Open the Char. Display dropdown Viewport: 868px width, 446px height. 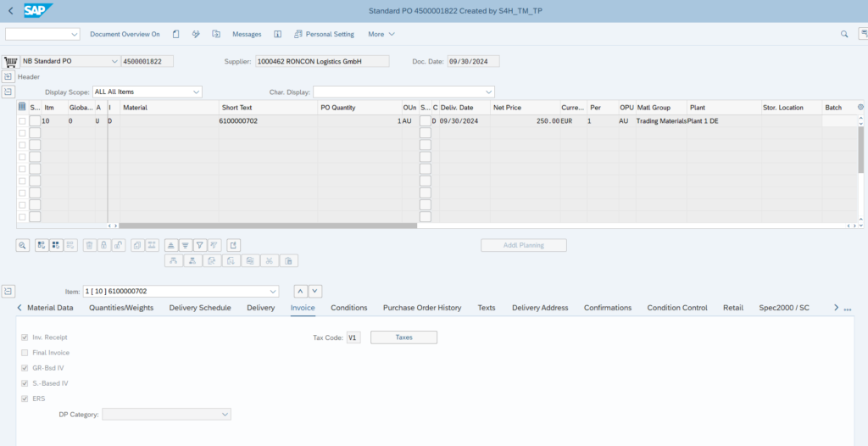(489, 92)
